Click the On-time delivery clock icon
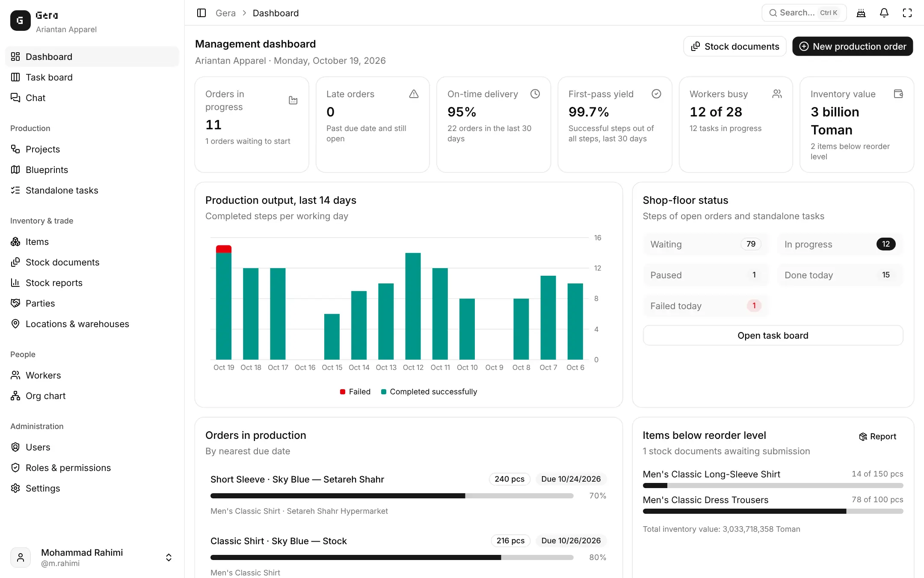924x578 pixels. click(535, 94)
